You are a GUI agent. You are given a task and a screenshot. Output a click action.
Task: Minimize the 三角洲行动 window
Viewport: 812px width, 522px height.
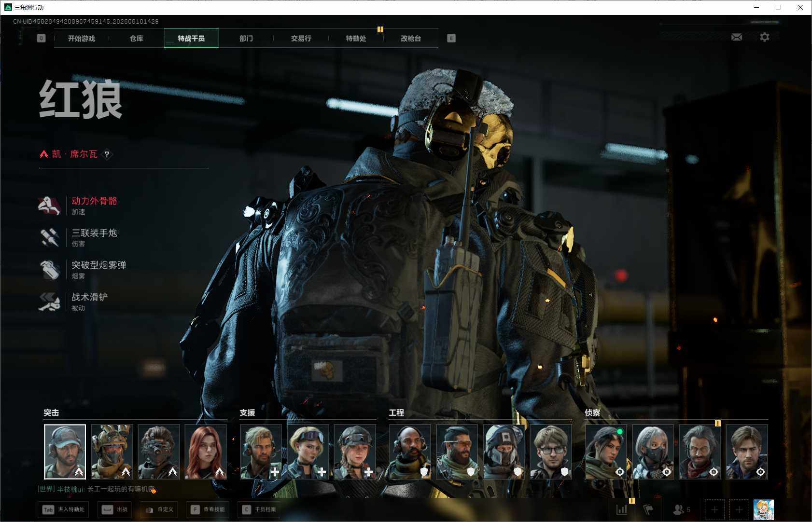click(756, 7)
